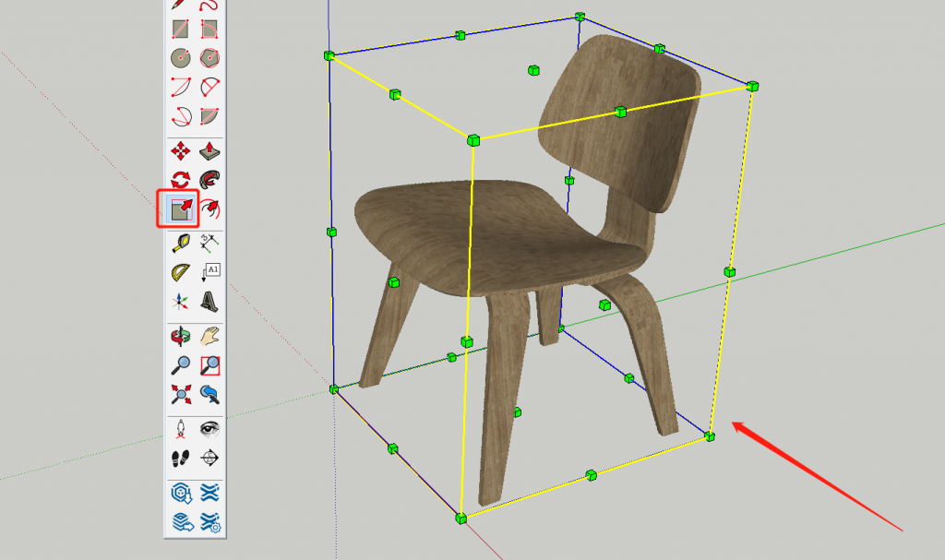Viewport: 945px width, 560px height.
Task: Select the Polygon tool
Action: pos(209,58)
